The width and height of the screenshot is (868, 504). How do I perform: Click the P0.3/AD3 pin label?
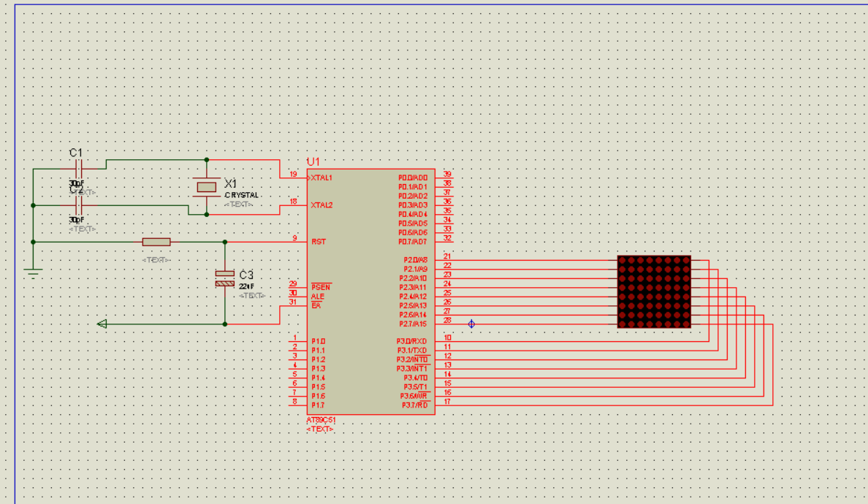[x=413, y=205]
